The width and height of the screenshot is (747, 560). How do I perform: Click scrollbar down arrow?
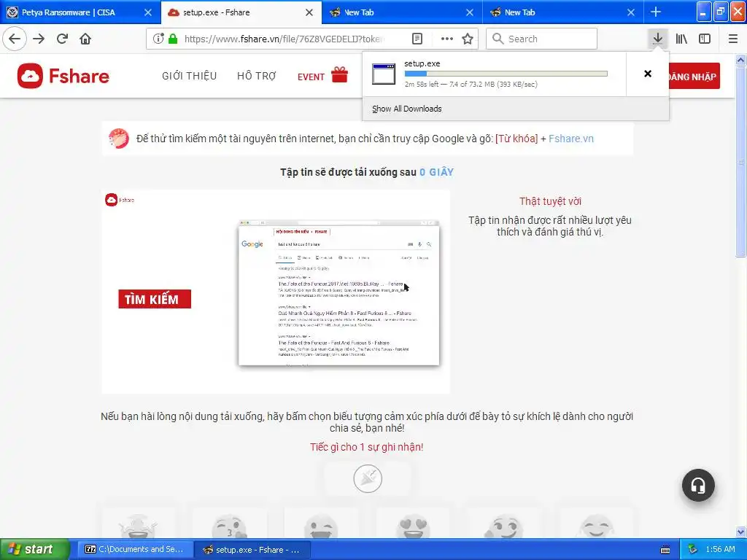(x=740, y=532)
